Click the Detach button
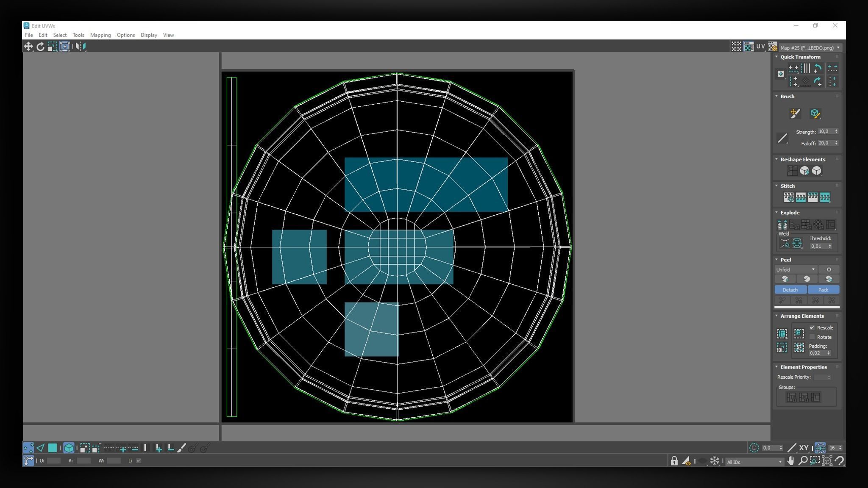The width and height of the screenshot is (868, 488). click(790, 290)
